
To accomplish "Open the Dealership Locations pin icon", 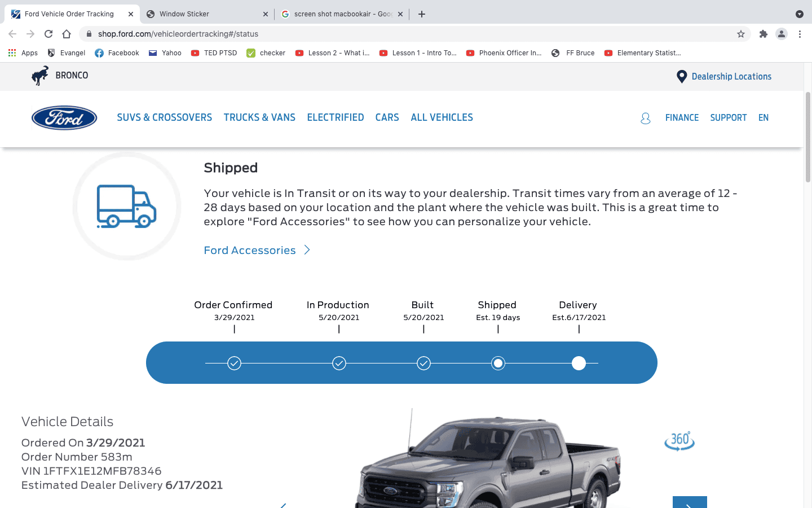I will pyautogui.click(x=681, y=76).
